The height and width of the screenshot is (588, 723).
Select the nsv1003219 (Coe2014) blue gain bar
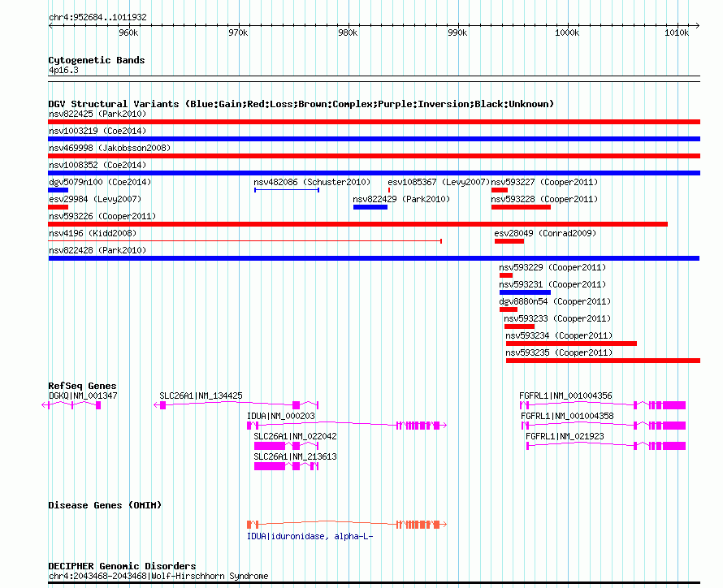(x=374, y=139)
